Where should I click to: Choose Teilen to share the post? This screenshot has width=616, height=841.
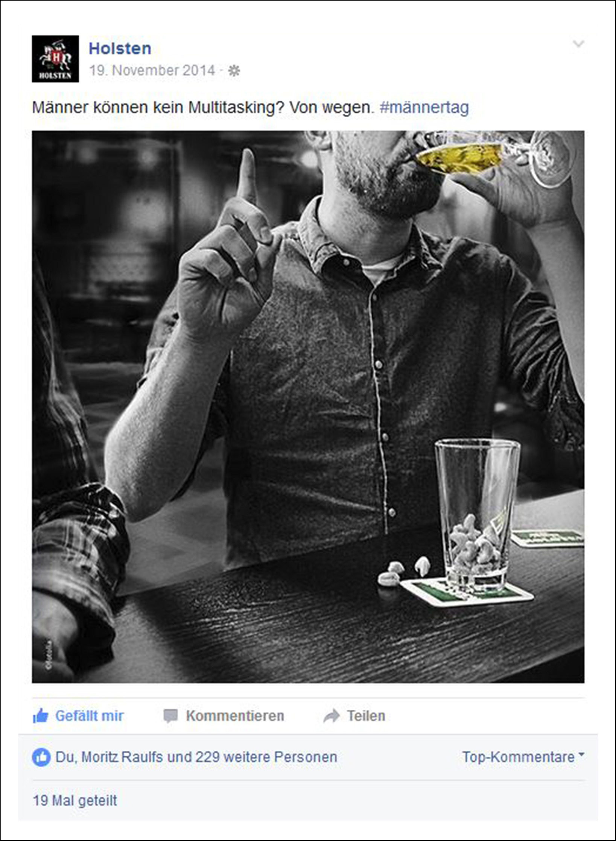coord(366,716)
